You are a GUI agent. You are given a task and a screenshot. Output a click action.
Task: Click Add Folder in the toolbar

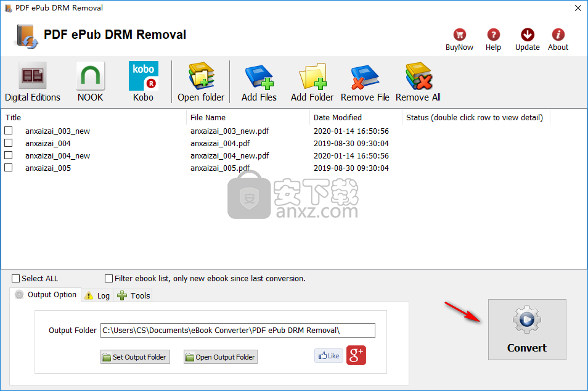(312, 82)
